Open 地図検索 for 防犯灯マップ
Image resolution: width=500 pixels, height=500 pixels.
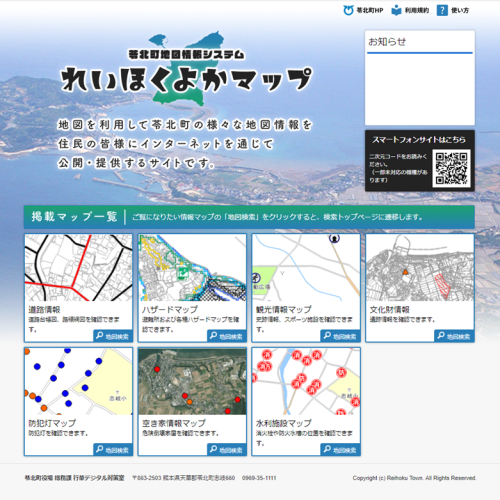pyautogui.click(x=113, y=450)
